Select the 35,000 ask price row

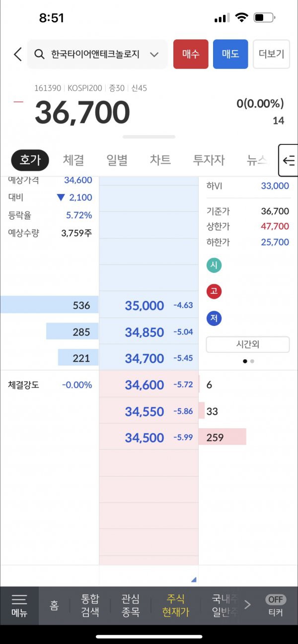pos(99,306)
